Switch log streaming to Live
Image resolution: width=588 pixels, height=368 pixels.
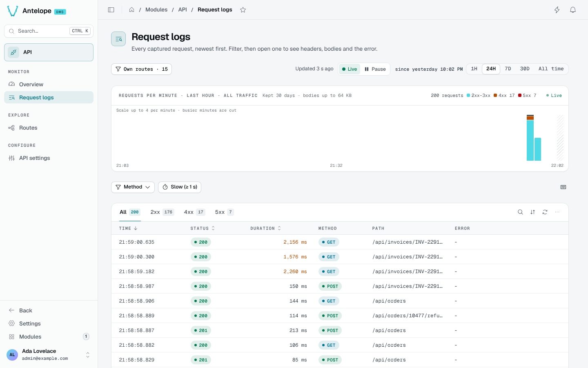(350, 69)
